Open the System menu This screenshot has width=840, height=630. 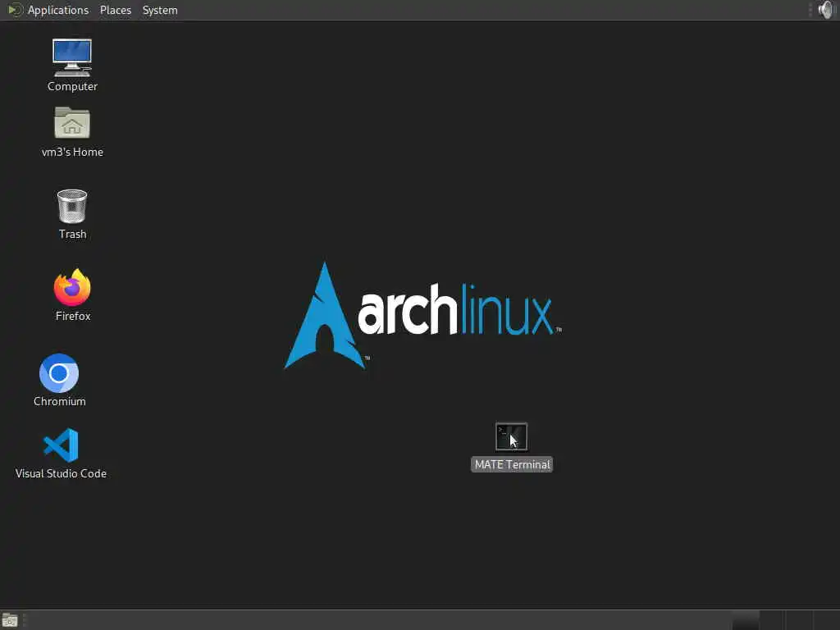coord(160,10)
